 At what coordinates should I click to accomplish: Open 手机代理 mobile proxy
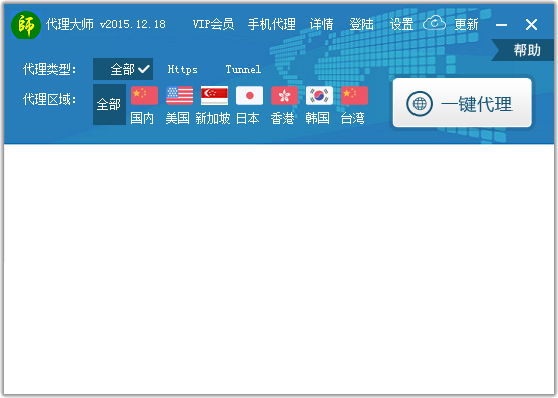tap(272, 24)
